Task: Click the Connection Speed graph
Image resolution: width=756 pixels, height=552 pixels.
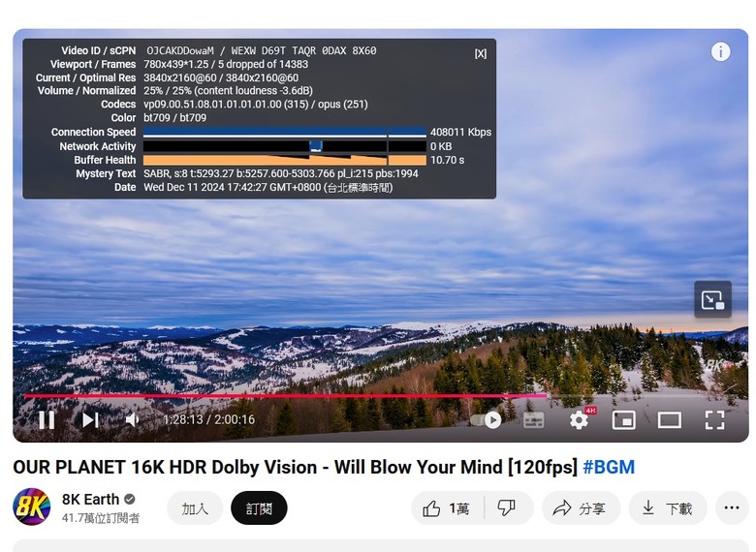Action: pos(284,133)
